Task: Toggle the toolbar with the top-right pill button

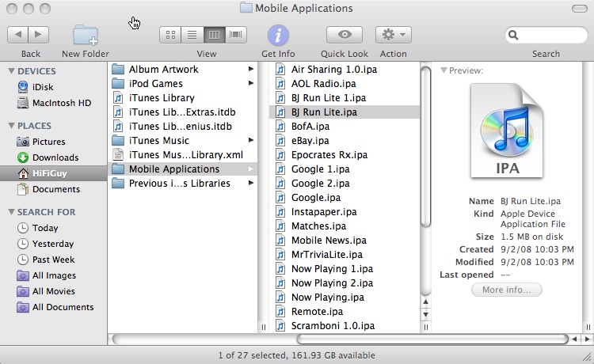Action: coord(579,9)
